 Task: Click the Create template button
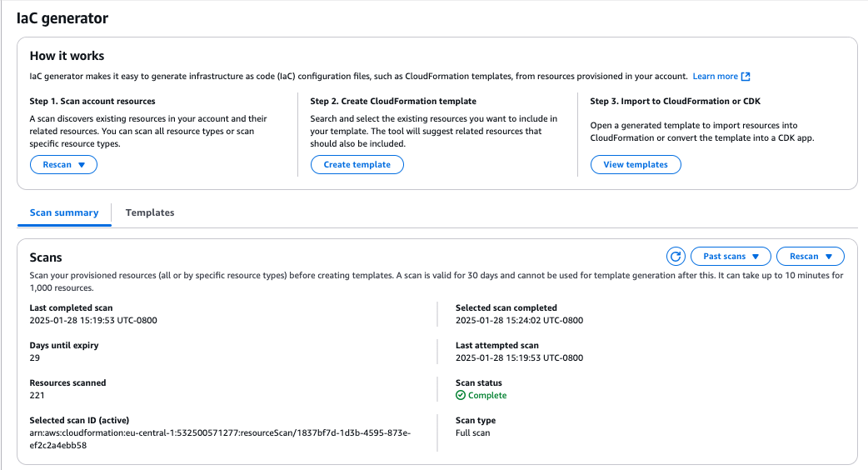357,164
